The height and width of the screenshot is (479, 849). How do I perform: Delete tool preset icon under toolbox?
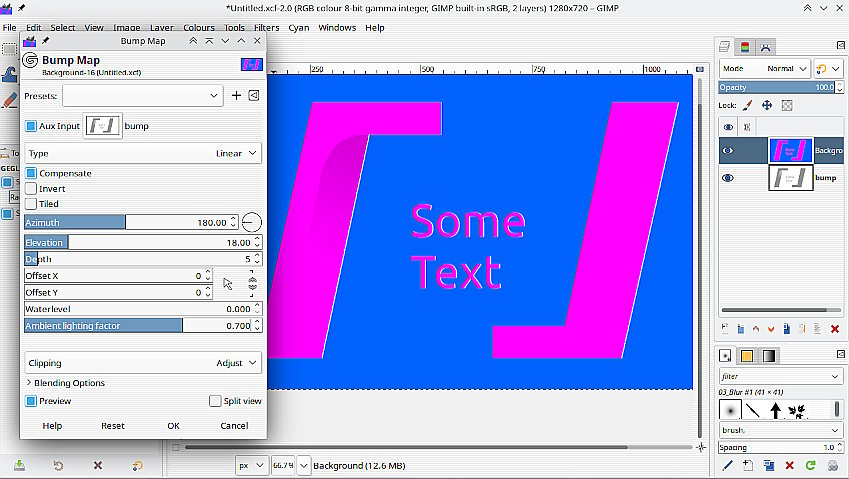97,465
